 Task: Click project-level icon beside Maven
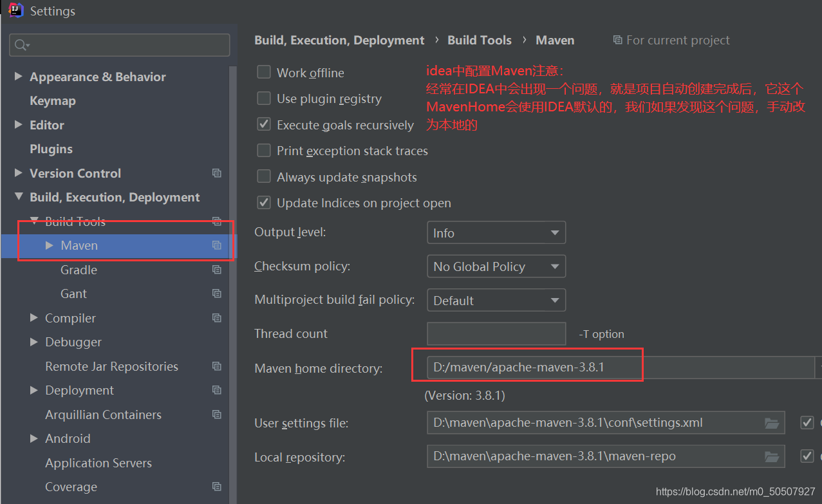(x=217, y=245)
